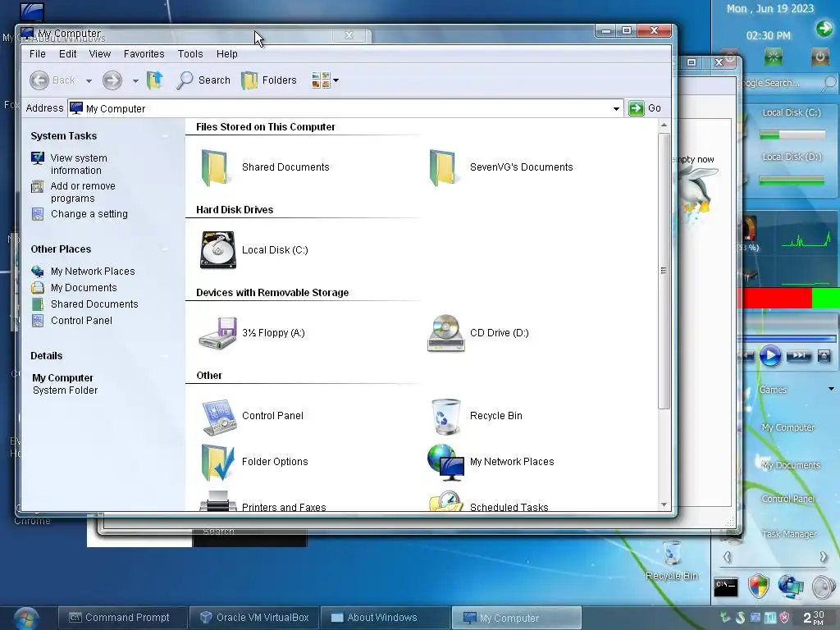Click Add or remove programs link
The image size is (840, 630).
tap(83, 192)
